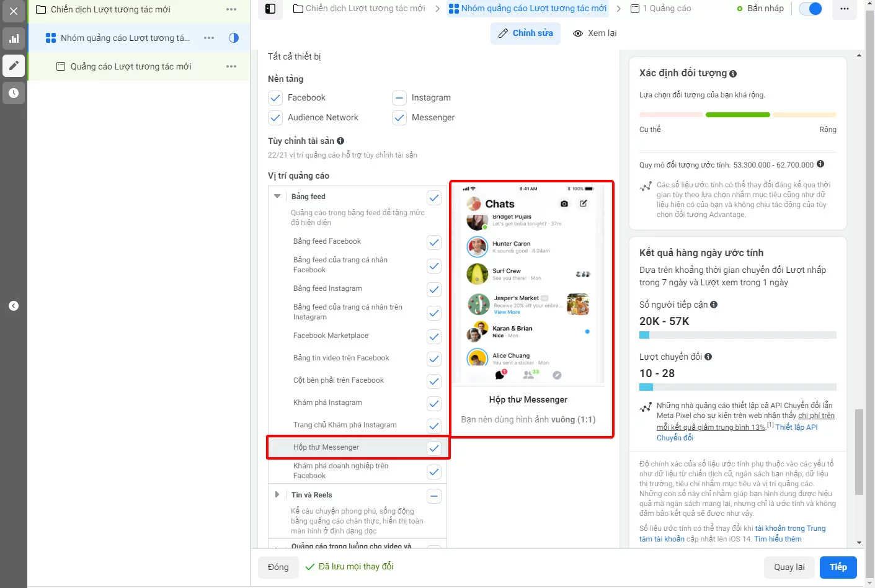Open Nhóm quảng cáo Lượt tương tác mới breadcrumb
This screenshot has width=875, height=588.
click(528, 9)
